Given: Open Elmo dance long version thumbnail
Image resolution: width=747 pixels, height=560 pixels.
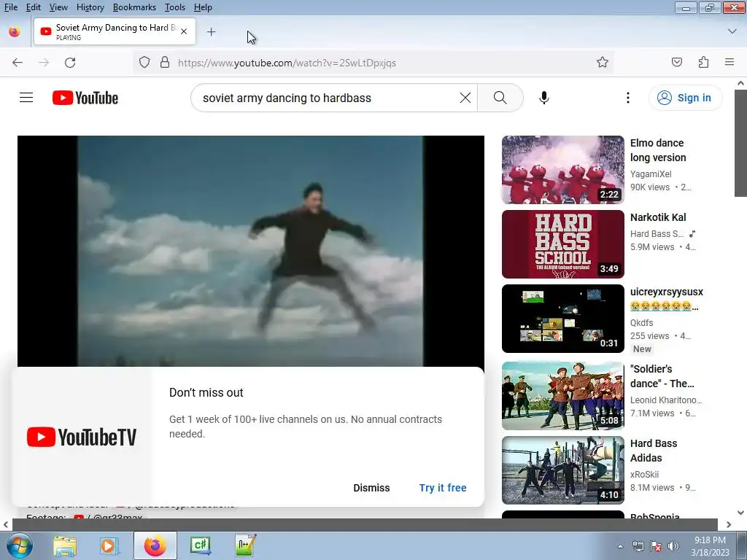Looking at the screenshot, I should coord(562,169).
